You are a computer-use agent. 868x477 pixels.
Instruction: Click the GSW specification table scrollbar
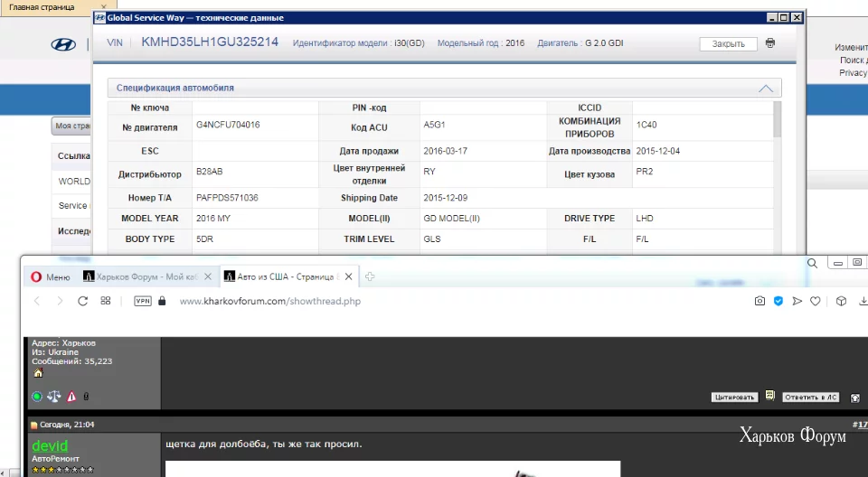point(778,119)
